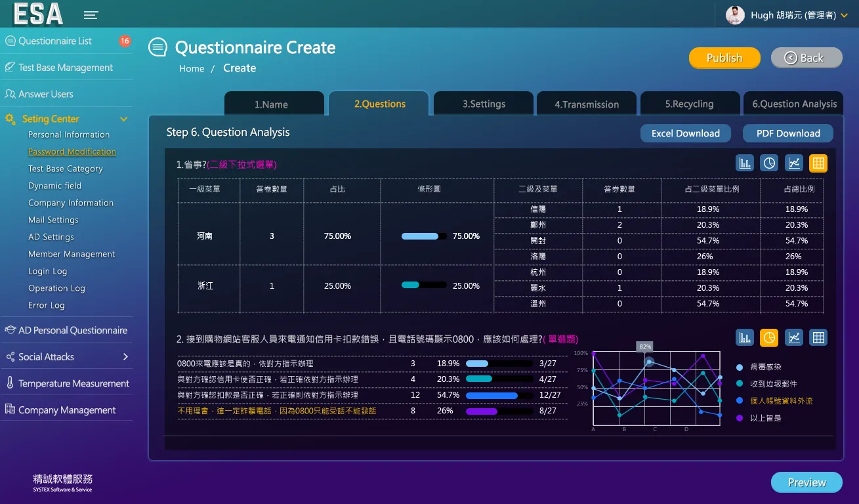859x504 pixels.
Task: Select pie chart view for question 2
Action: coord(769,338)
